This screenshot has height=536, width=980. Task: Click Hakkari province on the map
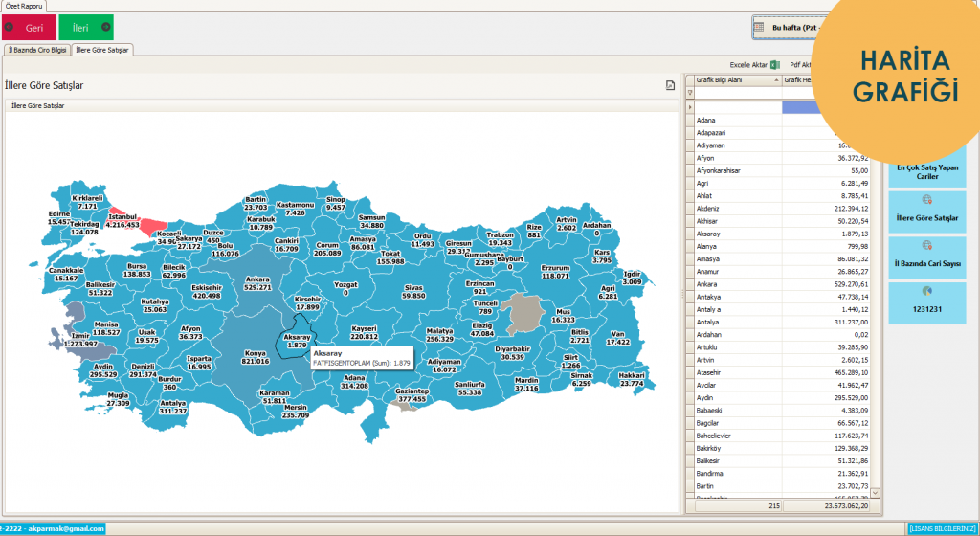point(632,379)
